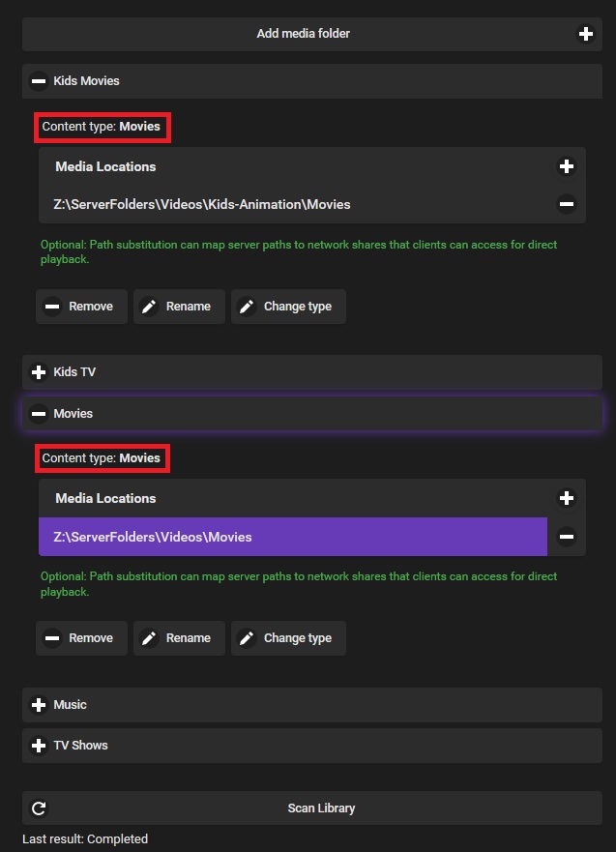Collapse the Movies library section
Viewport: 616px width, 852px height.
39,414
